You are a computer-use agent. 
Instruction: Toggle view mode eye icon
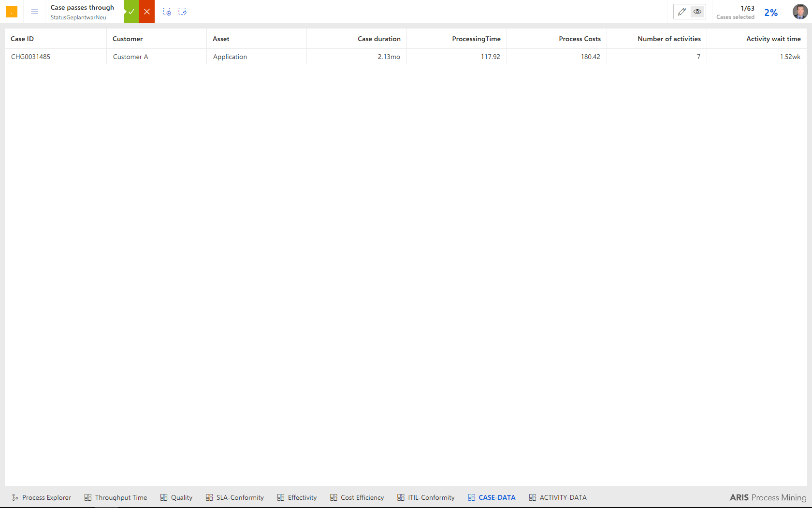(697, 12)
